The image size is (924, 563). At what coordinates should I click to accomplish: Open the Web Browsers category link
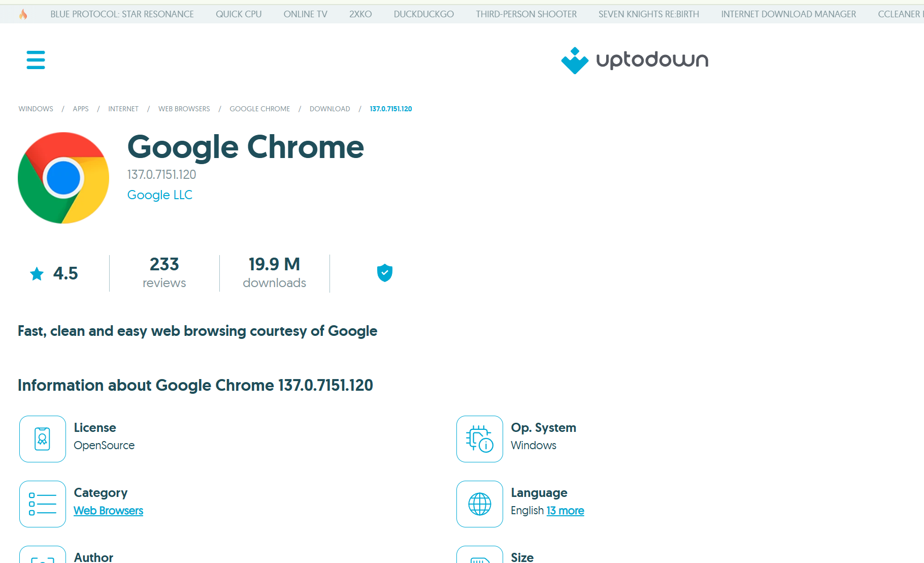click(109, 511)
